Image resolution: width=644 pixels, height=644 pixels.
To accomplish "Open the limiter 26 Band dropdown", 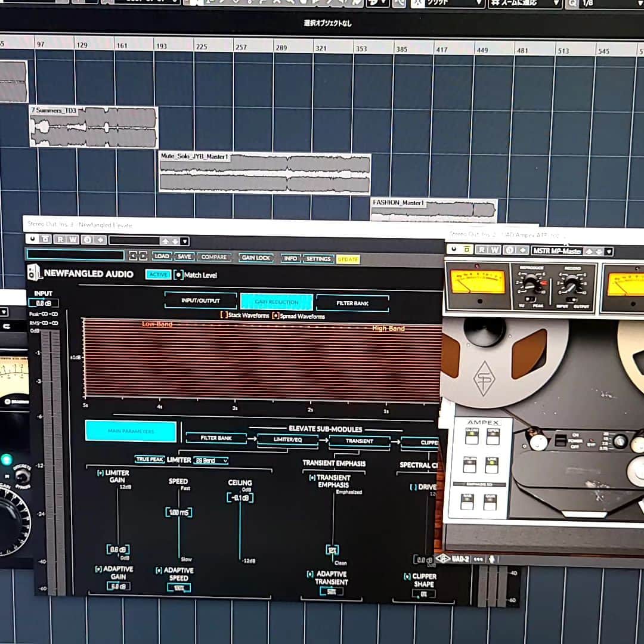I will [x=210, y=460].
